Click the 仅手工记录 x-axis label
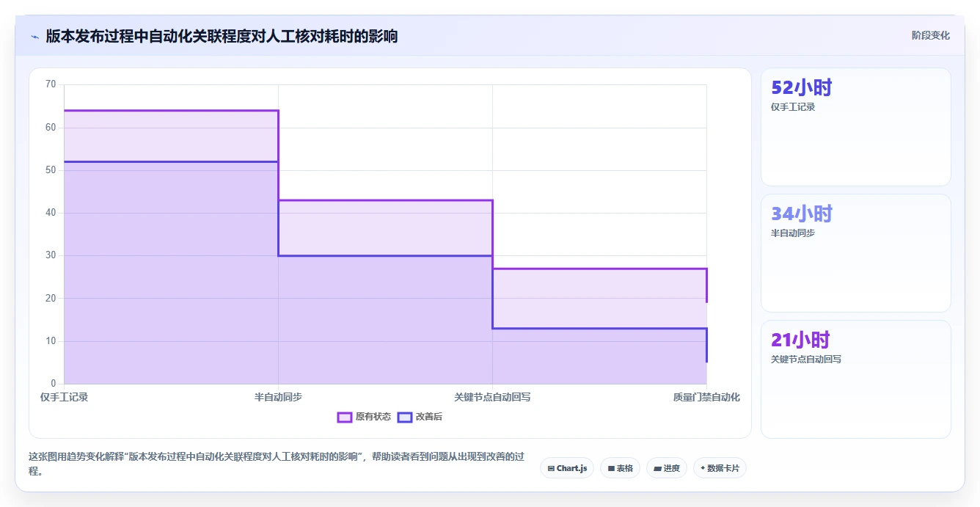This screenshot has height=507, width=980. click(65, 397)
